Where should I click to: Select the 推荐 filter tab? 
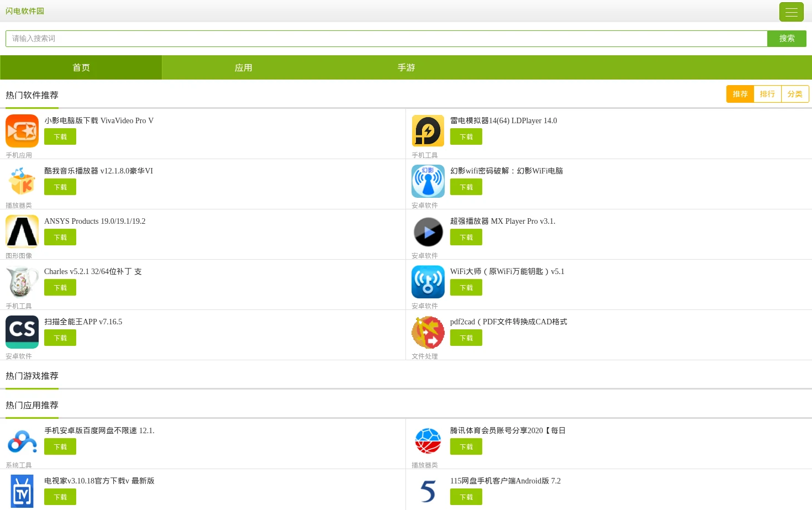(x=740, y=94)
